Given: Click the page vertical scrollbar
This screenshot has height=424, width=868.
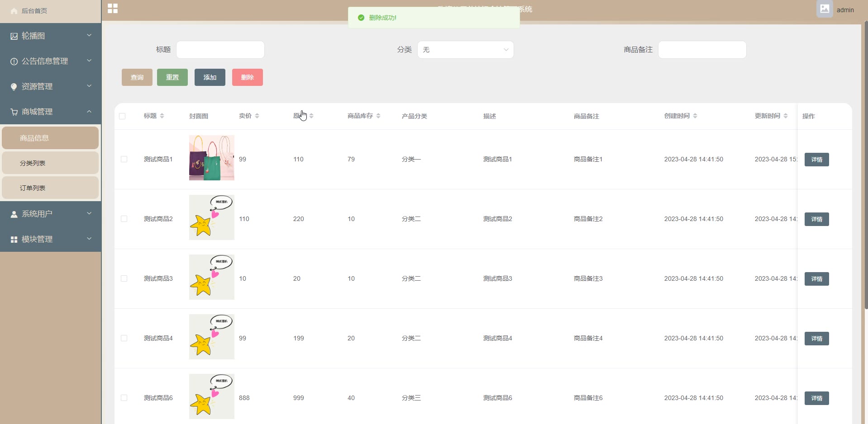Looking at the screenshot, I should coord(866,163).
